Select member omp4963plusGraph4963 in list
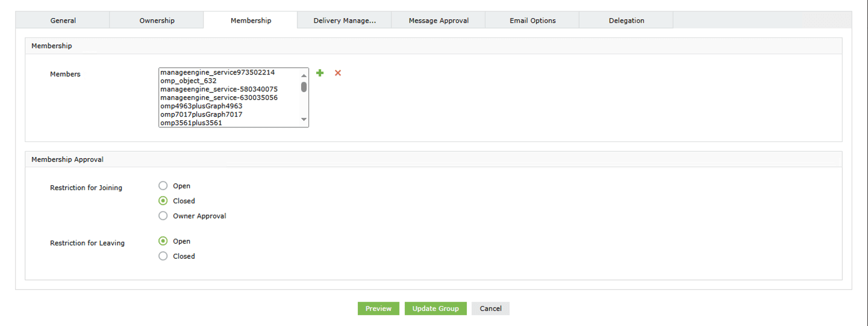 tap(201, 106)
